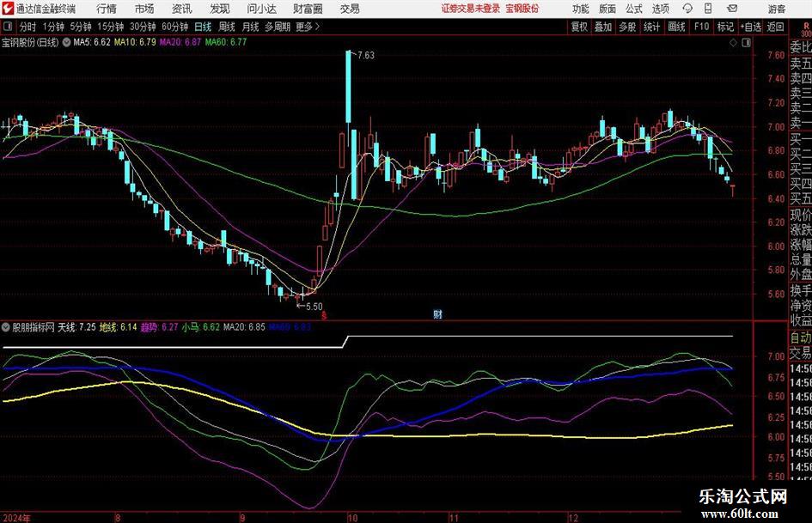The image size is (812, 523).
Task: Toggle the left panel icon beside 分时
Action: [8, 27]
